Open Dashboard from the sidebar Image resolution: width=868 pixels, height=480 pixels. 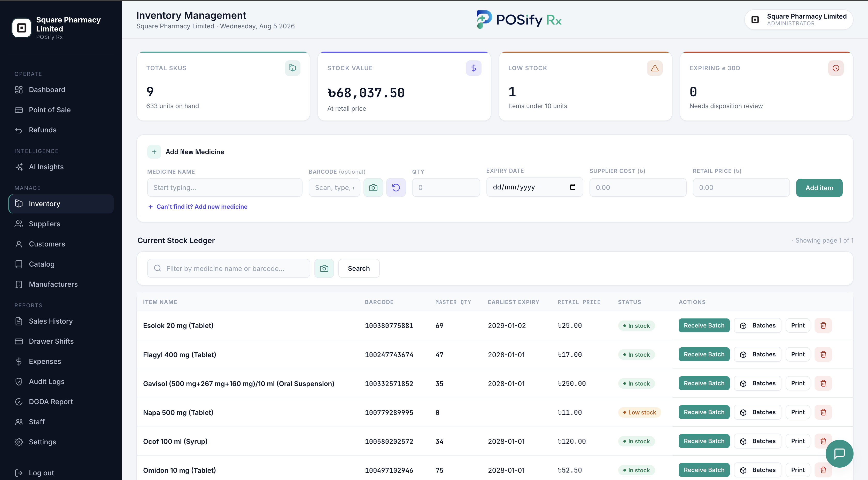click(x=61, y=90)
